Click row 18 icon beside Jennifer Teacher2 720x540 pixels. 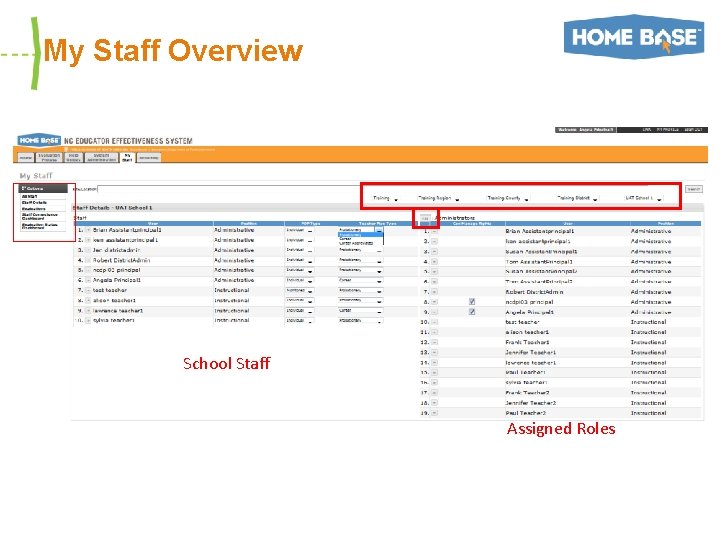point(434,403)
